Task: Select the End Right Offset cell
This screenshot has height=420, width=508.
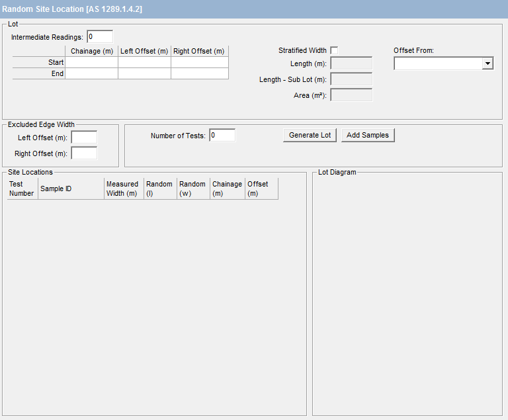Action: tap(199, 73)
